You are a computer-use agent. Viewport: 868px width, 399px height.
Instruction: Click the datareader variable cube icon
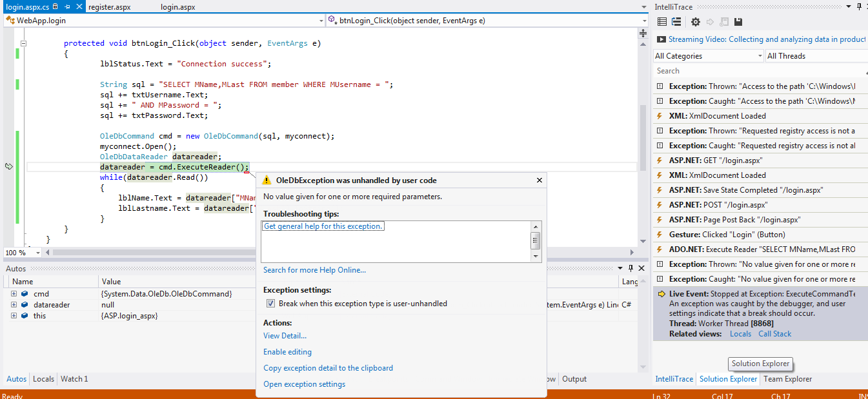(25, 305)
